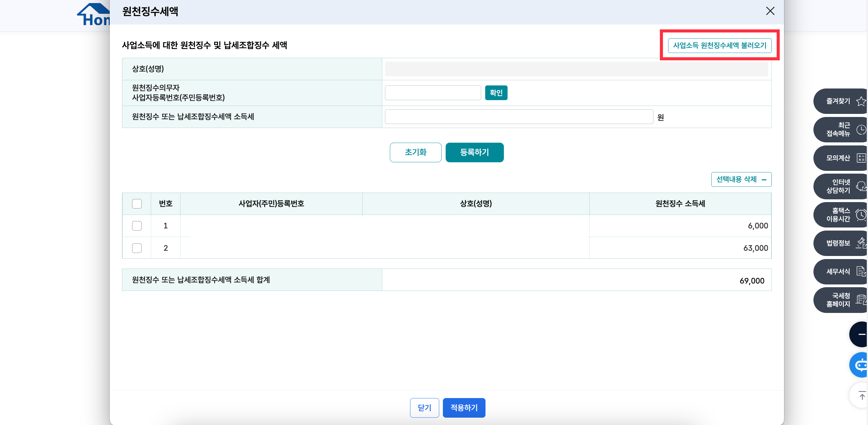Focus the 사업자등록번호 input field

[433, 93]
